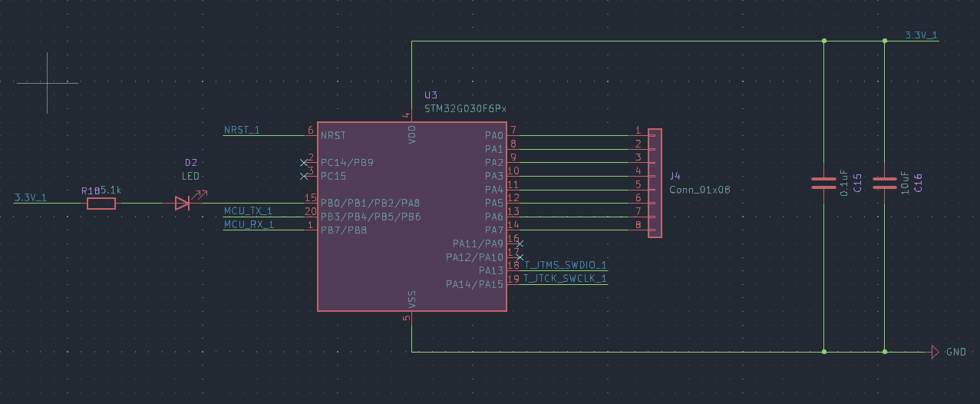Image resolution: width=980 pixels, height=404 pixels.
Task: Select the R18 resistor symbol
Action: (101, 204)
